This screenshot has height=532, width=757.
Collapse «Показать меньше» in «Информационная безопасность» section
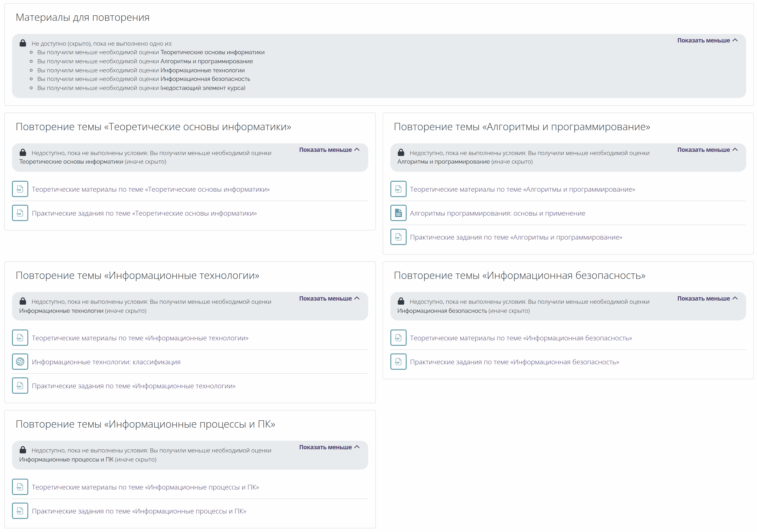[x=707, y=298]
